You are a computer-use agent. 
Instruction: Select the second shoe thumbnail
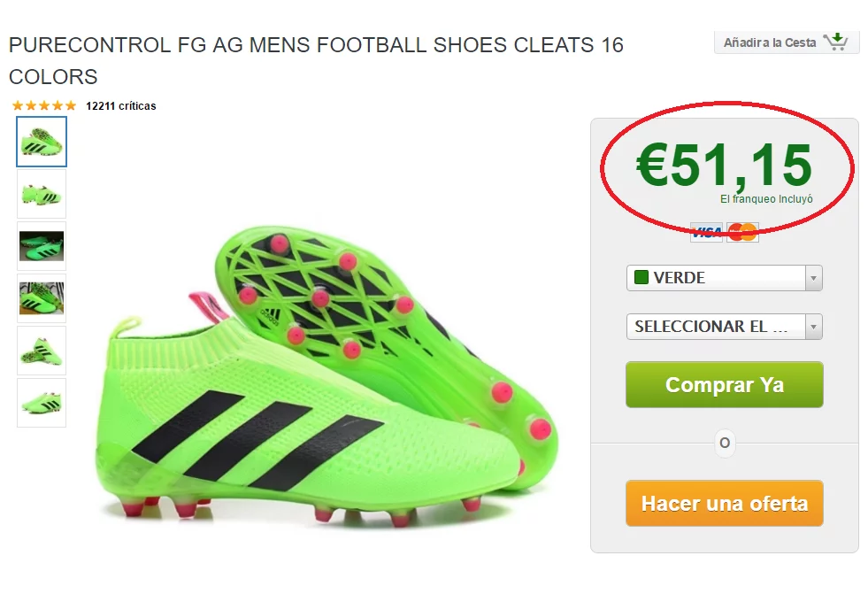[42, 194]
